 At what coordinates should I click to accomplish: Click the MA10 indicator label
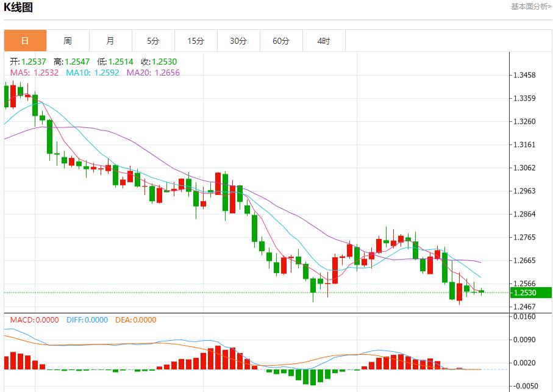pos(93,73)
